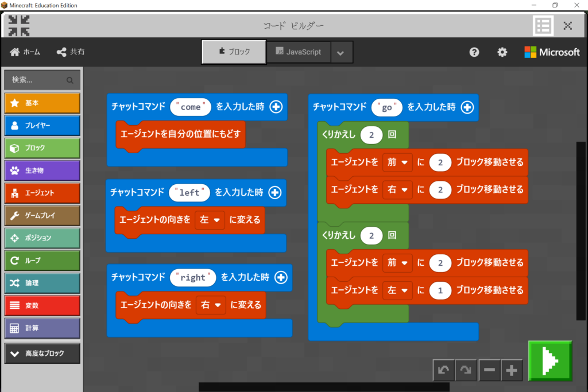Click the undo arrow icon
Viewport: 588px width, 392px height.
click(443, 370)
